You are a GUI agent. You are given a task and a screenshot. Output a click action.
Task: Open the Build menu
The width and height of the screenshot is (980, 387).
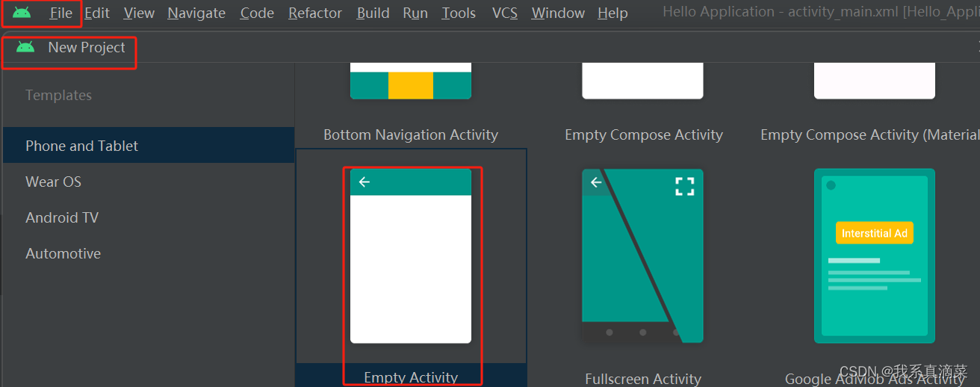tap(373, 13)
